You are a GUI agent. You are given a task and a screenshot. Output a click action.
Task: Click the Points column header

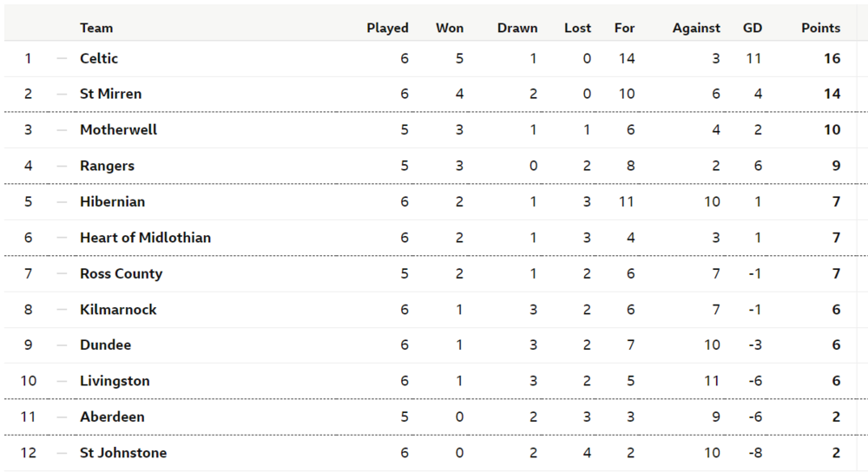(x=820, y=28)
